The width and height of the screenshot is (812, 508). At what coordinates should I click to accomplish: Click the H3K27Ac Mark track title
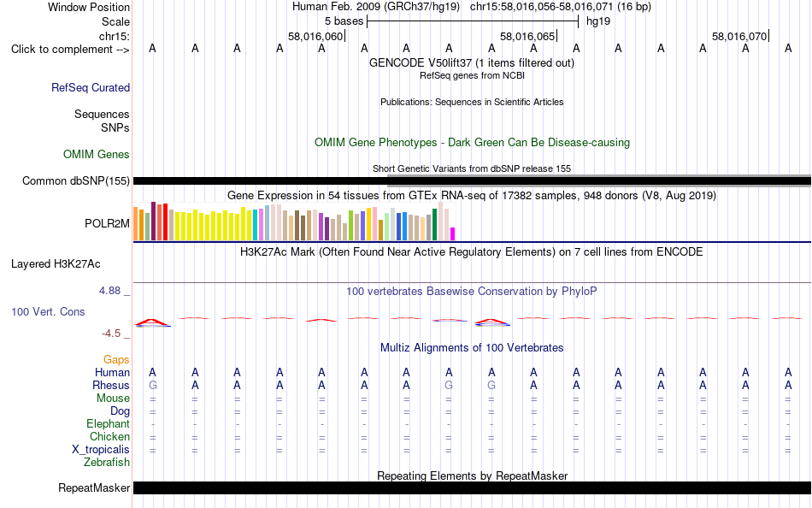tap(472, 252)
